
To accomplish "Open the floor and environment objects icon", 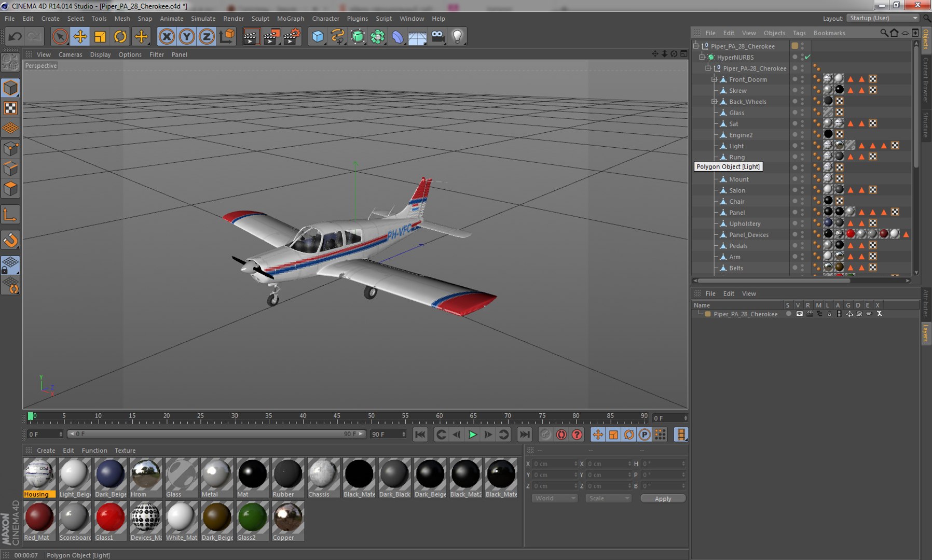I will [418, 36].
